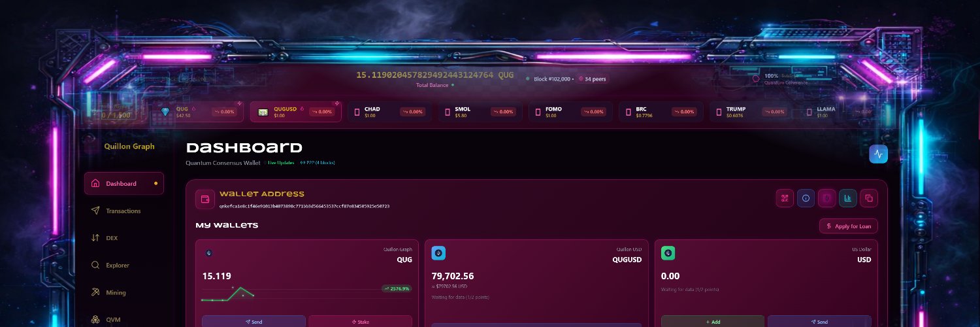Click the QUGUSD cash icon in ticker bar
The width and height of the screenshot is (980, 327).
pos(263,112)
